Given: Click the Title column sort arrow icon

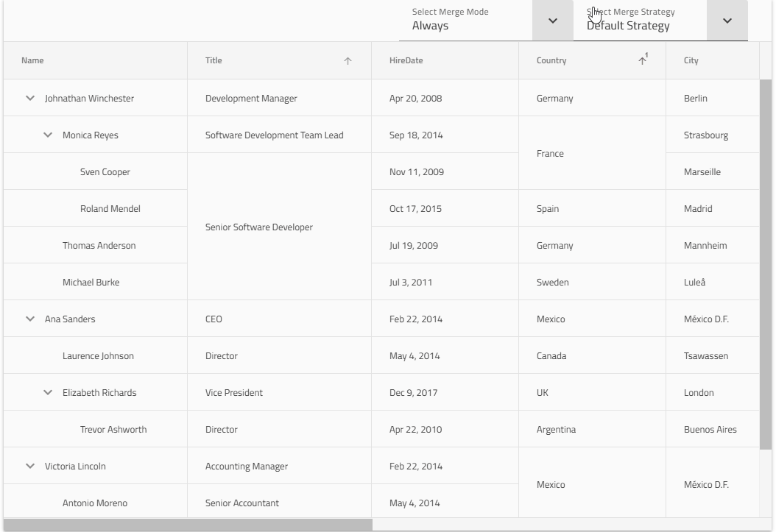Looking at the screenshot, I should tap(348, 61).
